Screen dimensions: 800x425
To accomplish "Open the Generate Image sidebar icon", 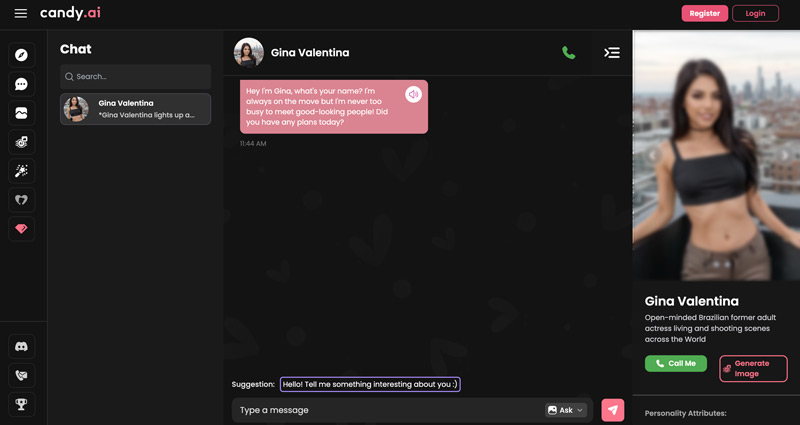I will coord(21,142).
